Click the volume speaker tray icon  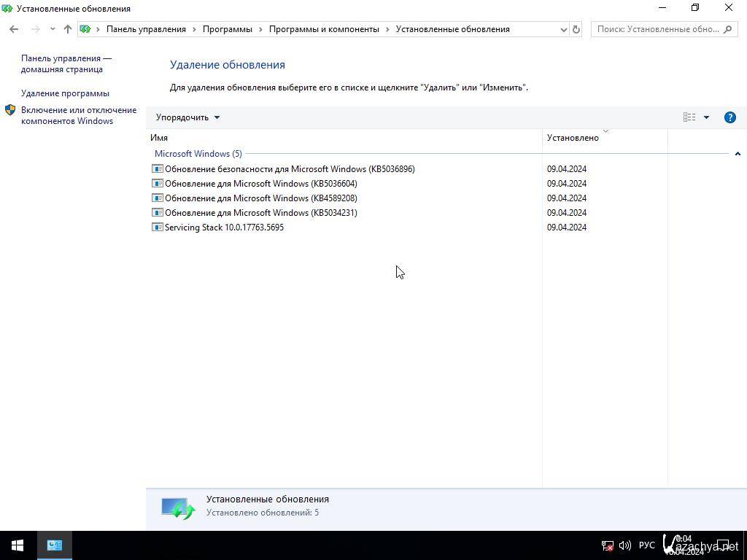pos(624,545)
